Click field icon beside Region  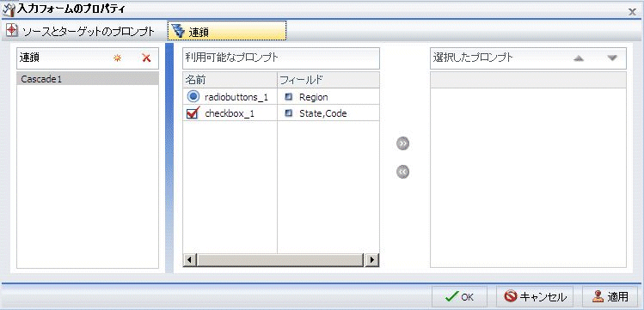coord(288,97)
